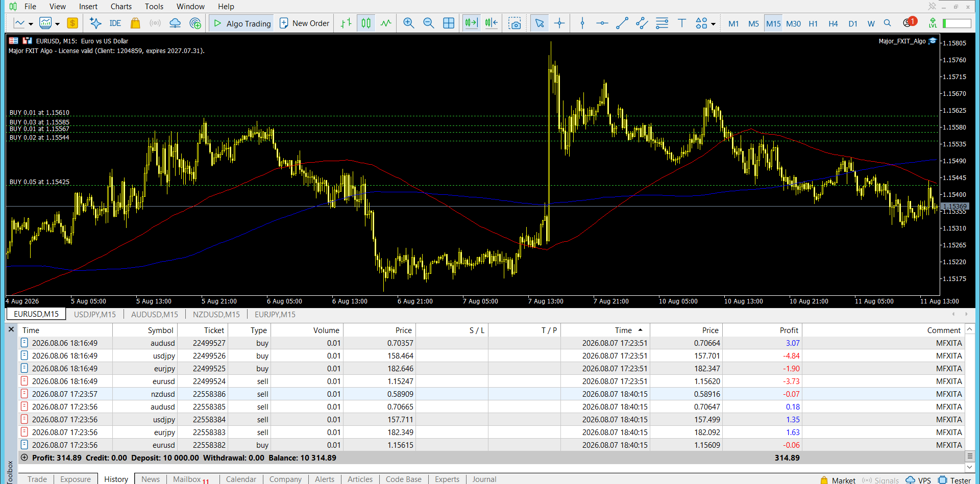Screen dimensions: 980x484
Task: Open the chart templates monitor icon
Action: 45,23
